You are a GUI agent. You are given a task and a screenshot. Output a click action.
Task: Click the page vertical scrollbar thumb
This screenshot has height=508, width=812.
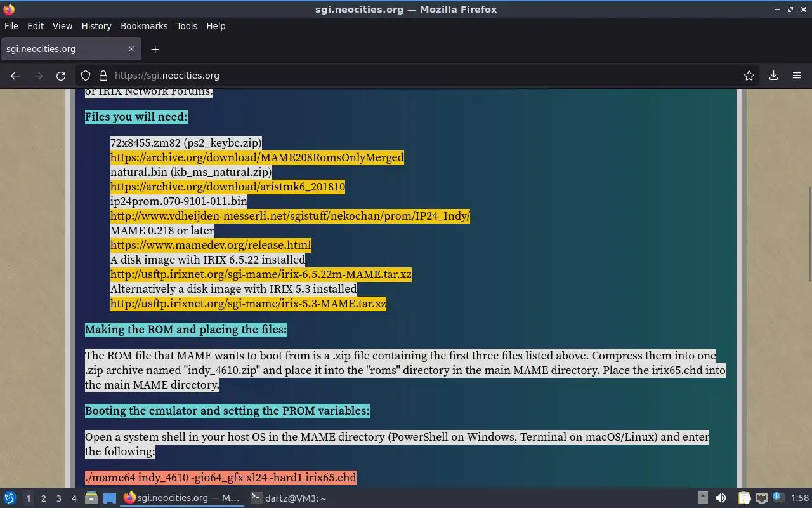[809, 232]
